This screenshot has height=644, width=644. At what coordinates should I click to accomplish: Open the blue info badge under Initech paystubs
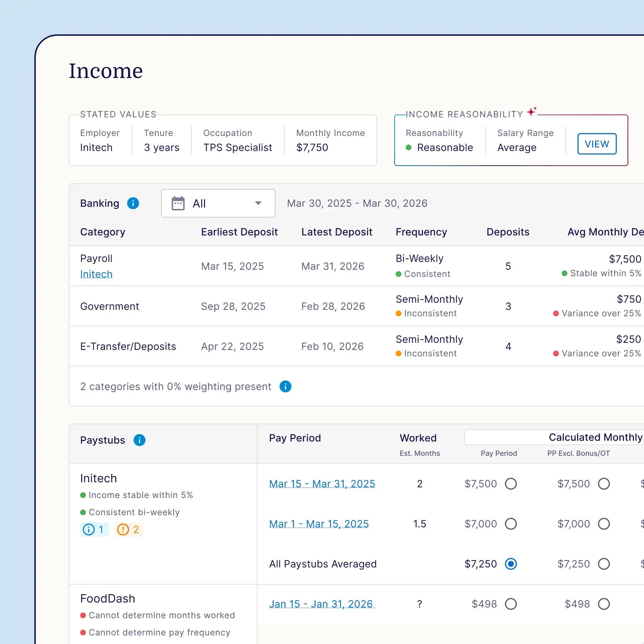94,530
